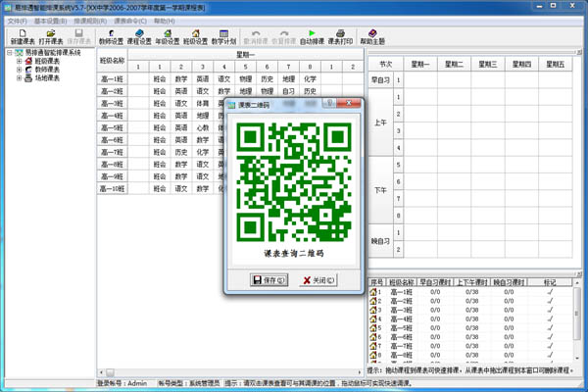Click the 保存课表 toolbar icon
The image size is (588, 392).
[78, 37]
